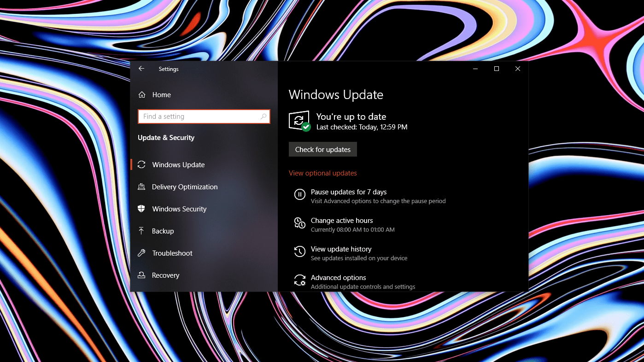Open the Windows Security section
Viewport: 644px width, 362px height.
click(179, 209)
